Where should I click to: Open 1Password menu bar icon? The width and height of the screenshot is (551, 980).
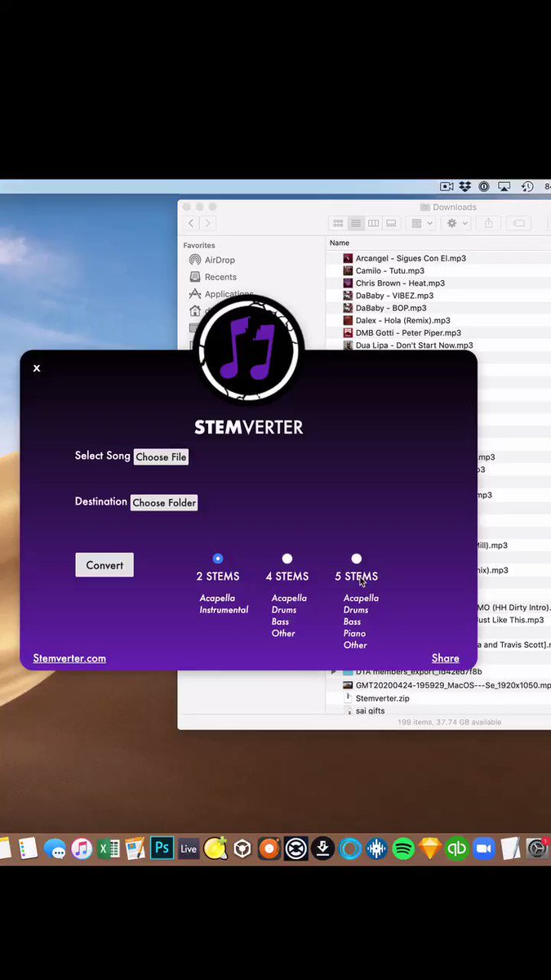(484, 187)
